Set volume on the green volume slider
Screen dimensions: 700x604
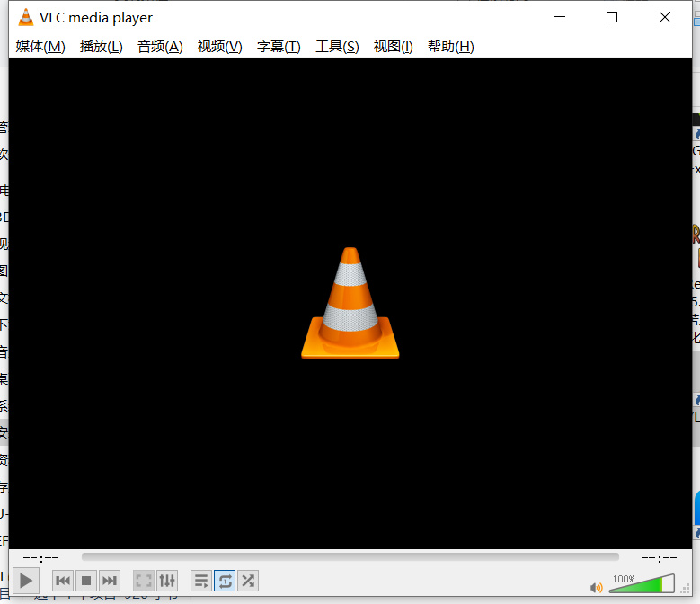642,584
